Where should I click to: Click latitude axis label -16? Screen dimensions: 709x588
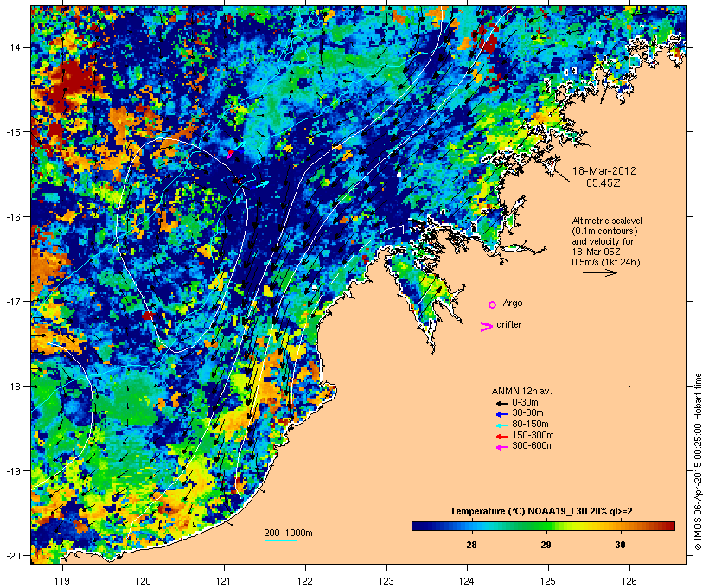point(12,217)
